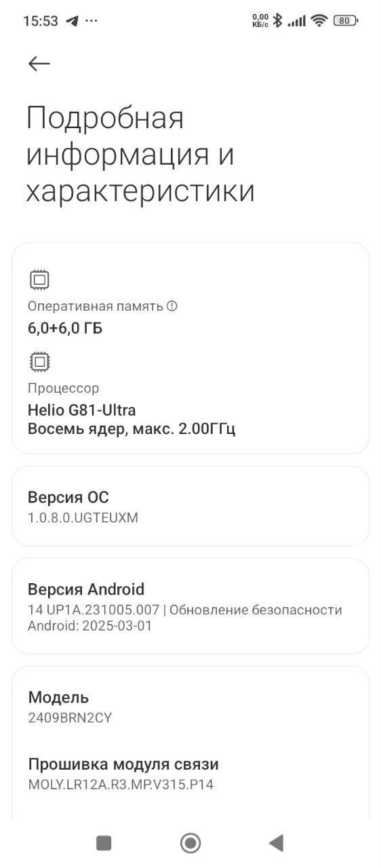The image size is (381, 868).
Task: Tap the info icon beside Оперативная память
Action: click(x=172, y=306)
